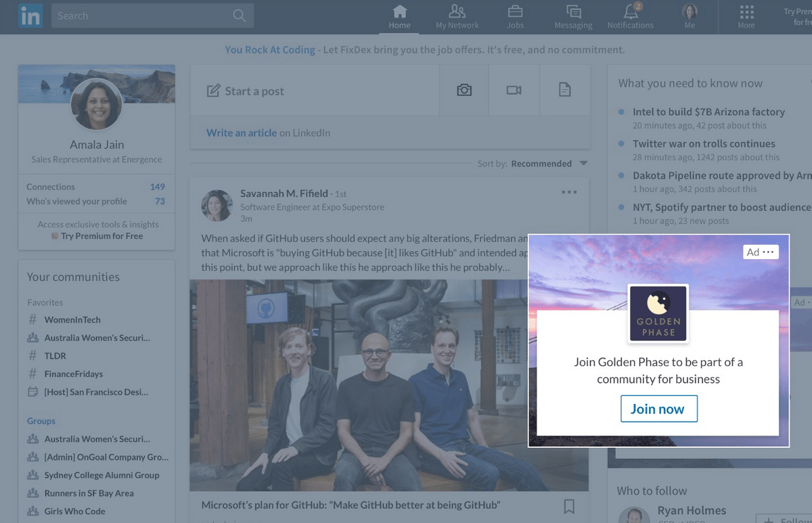The width and height of the screenshot is (812, 523).
Task: Click the Amala Jain name
Action: pos(97,145)
